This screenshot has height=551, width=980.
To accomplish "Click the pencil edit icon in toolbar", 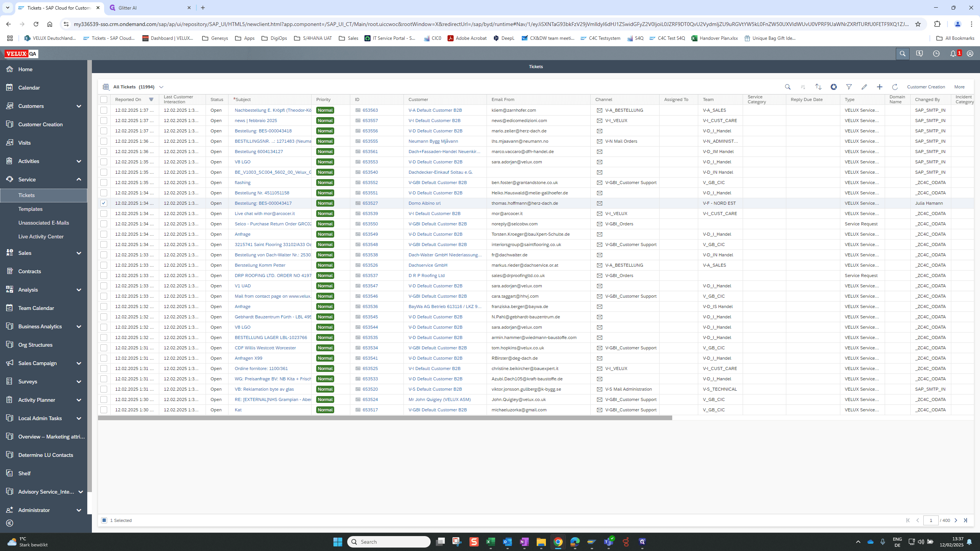I will pos(864,87).
